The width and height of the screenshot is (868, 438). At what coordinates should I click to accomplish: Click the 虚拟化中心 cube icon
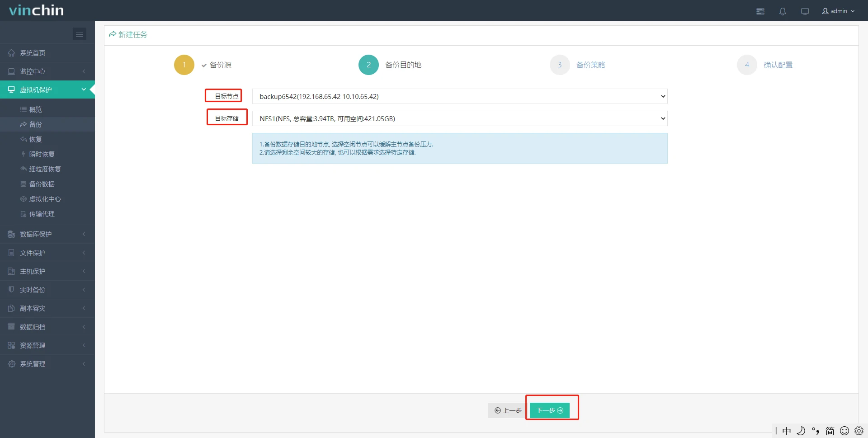(x=24, y=199)
